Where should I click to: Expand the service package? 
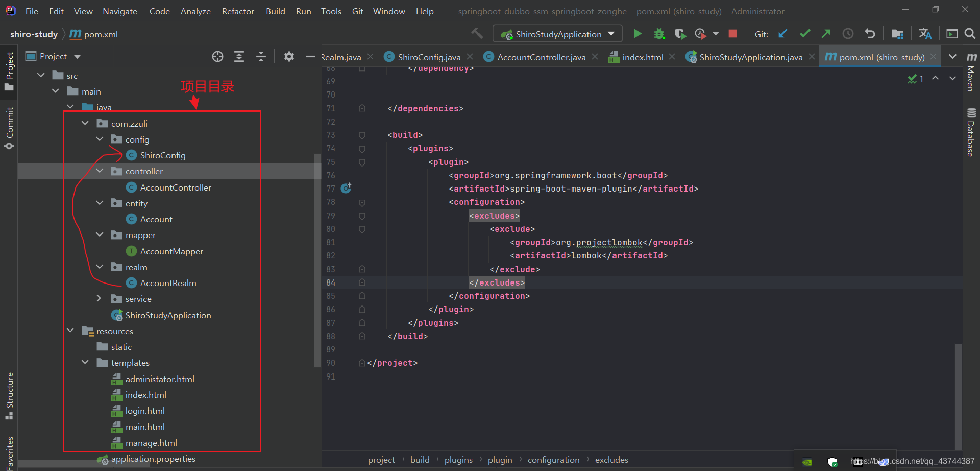[x=100, y=298]
